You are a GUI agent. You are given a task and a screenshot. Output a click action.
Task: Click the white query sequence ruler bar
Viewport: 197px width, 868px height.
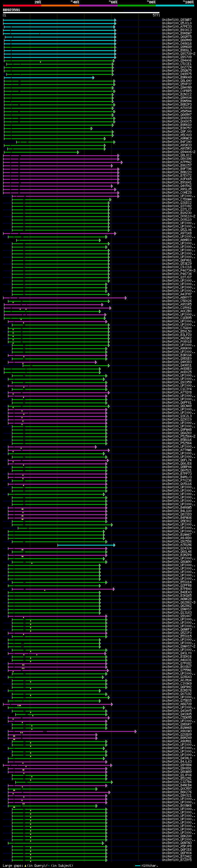(81, 12)
